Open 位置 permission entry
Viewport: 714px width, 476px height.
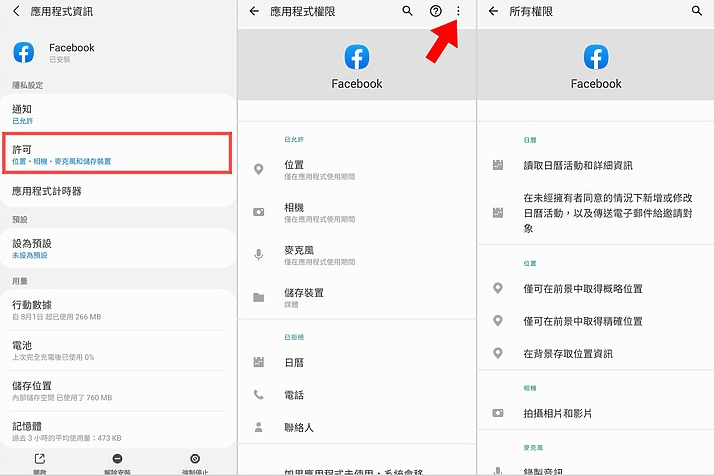tap(357, 169)
